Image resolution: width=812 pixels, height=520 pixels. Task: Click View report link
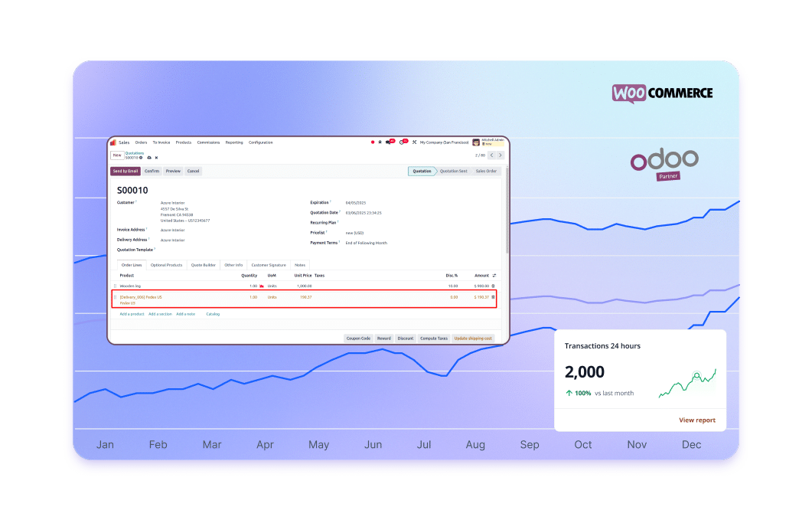[697, 420]
